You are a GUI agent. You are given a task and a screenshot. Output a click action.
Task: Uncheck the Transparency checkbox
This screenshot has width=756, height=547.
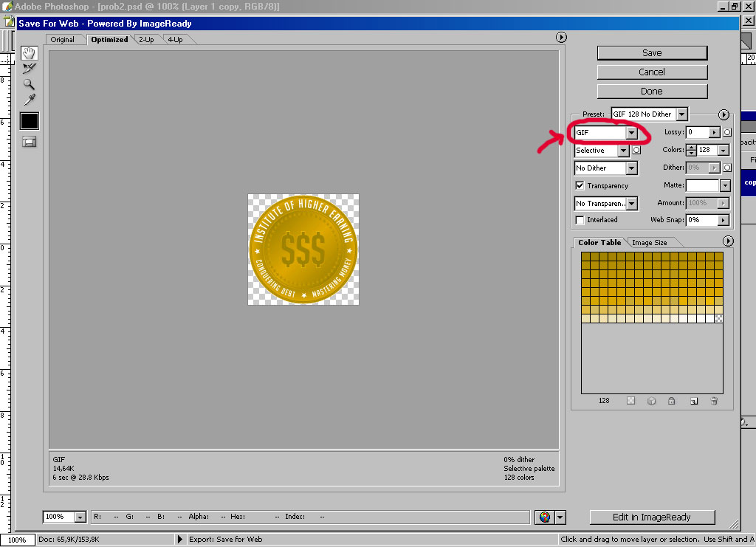click(580, 186)
